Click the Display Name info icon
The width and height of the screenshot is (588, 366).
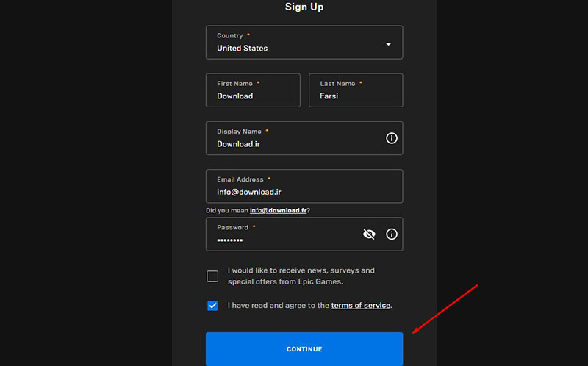(x=392, y=138)
